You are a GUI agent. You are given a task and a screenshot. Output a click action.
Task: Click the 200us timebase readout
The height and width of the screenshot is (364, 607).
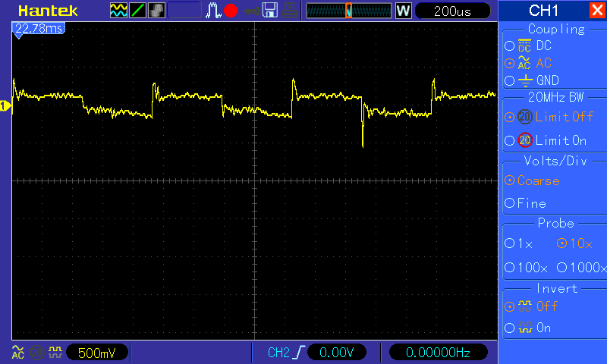(x=452, y=11)
